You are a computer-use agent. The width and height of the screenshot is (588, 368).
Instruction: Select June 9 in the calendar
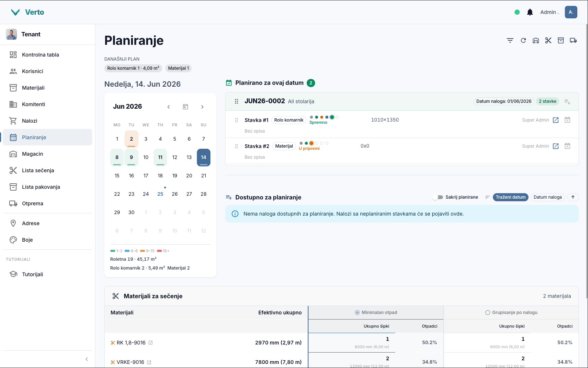pyautogui.click(x=131, y=157)
